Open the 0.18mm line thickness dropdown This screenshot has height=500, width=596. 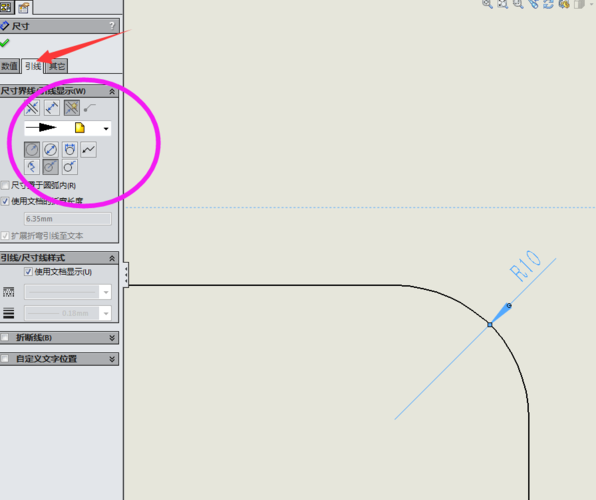tap(106, 313)
